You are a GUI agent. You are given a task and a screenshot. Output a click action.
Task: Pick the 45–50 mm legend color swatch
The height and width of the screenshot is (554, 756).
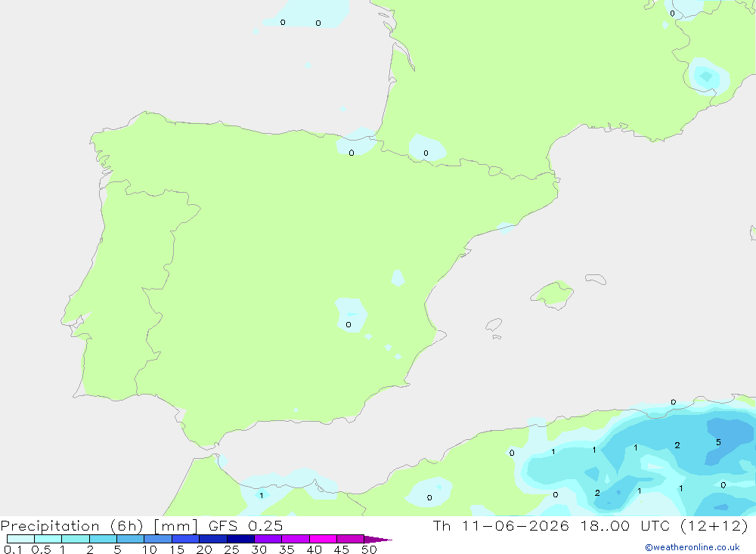tap(351, 539)
